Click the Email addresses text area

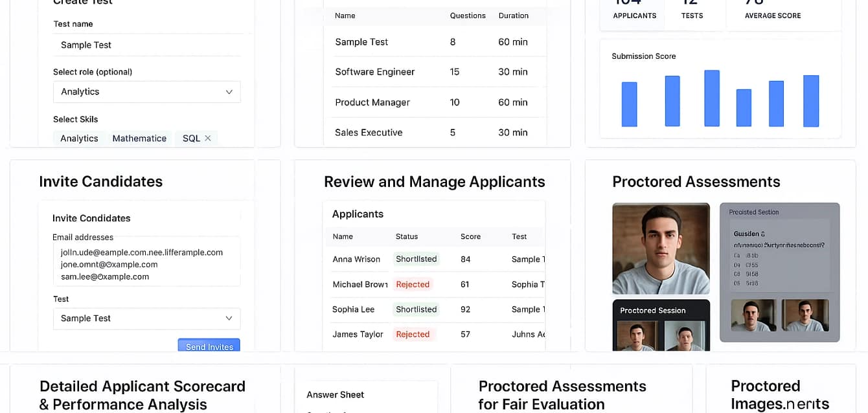[146, 262]
